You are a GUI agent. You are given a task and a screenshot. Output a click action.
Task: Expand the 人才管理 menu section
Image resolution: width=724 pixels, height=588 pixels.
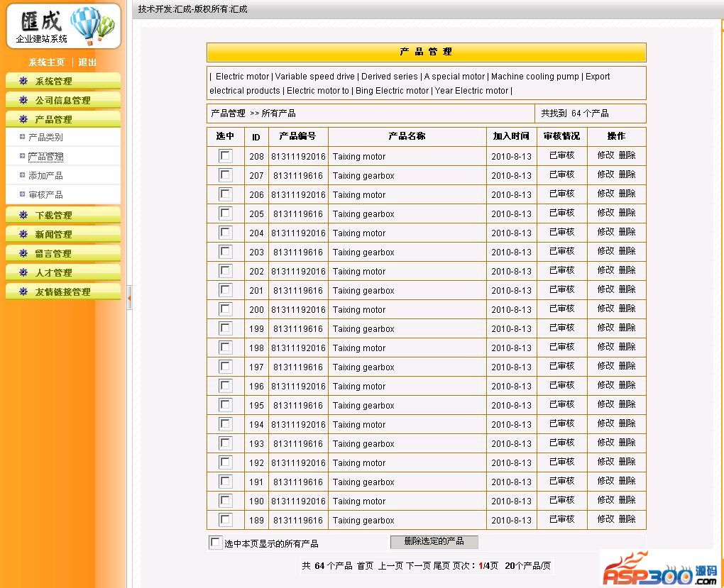[62, 272]
